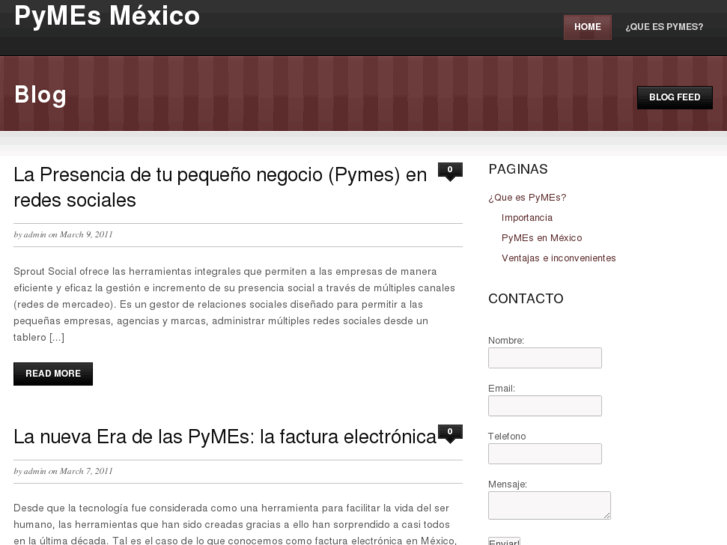Click the Enviar submit button
Image resolution: width=727 pixels, height=545 pixels.
(x=504, y=541)
